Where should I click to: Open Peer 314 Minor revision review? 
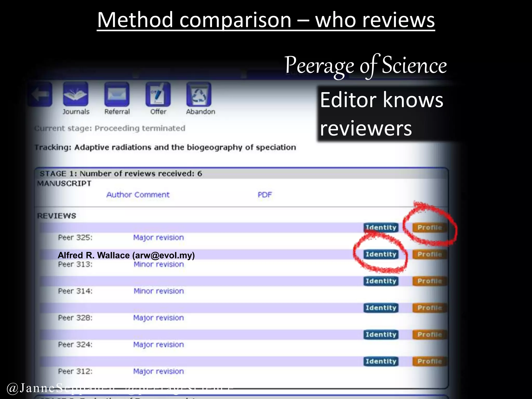click(159, 291)
